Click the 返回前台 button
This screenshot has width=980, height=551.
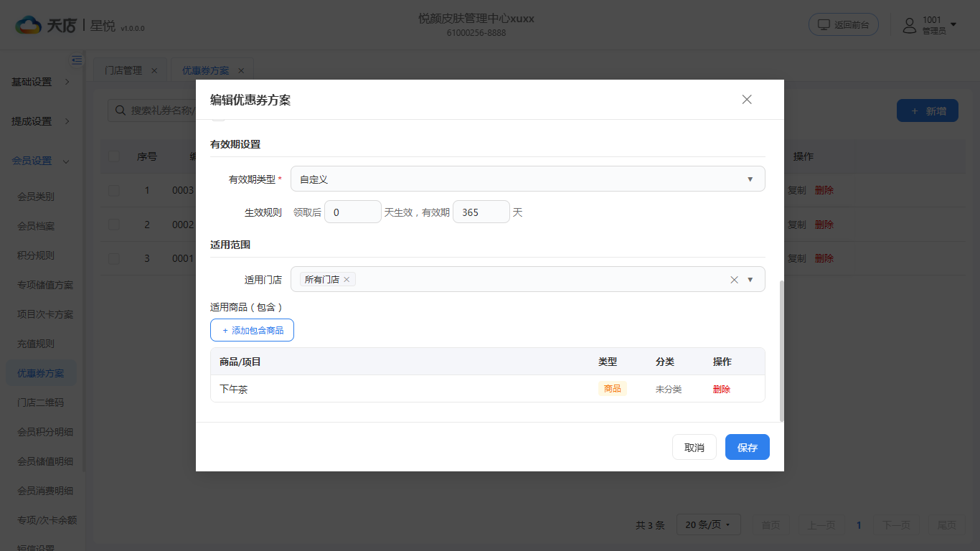pyautogui.click(x=844, y=24)
